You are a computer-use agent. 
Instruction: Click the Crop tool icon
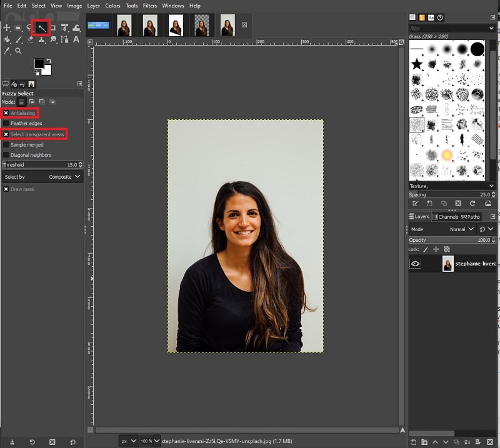[52, 28]
